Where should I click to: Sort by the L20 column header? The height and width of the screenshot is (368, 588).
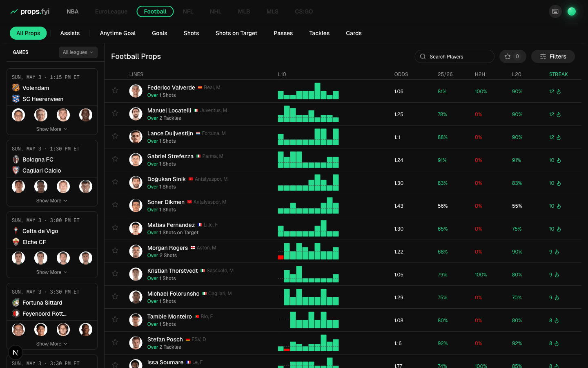coord(517,74)
